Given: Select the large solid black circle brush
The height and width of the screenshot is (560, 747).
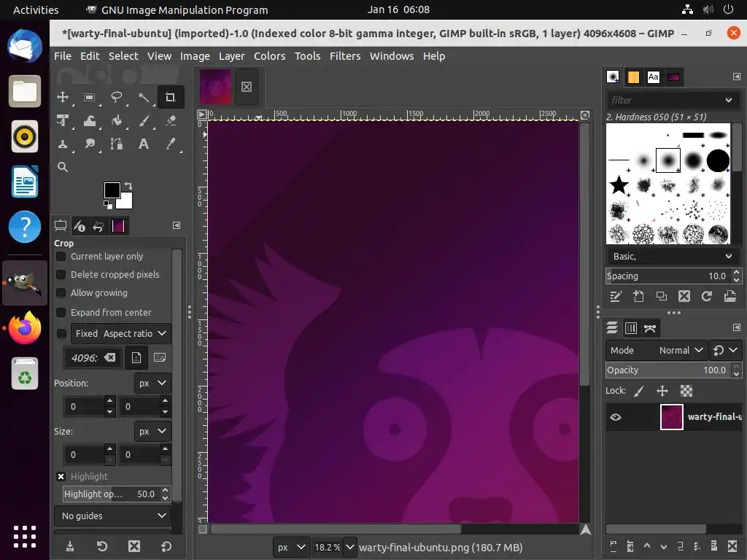Looking at the screenshot, I should point(718,160).
